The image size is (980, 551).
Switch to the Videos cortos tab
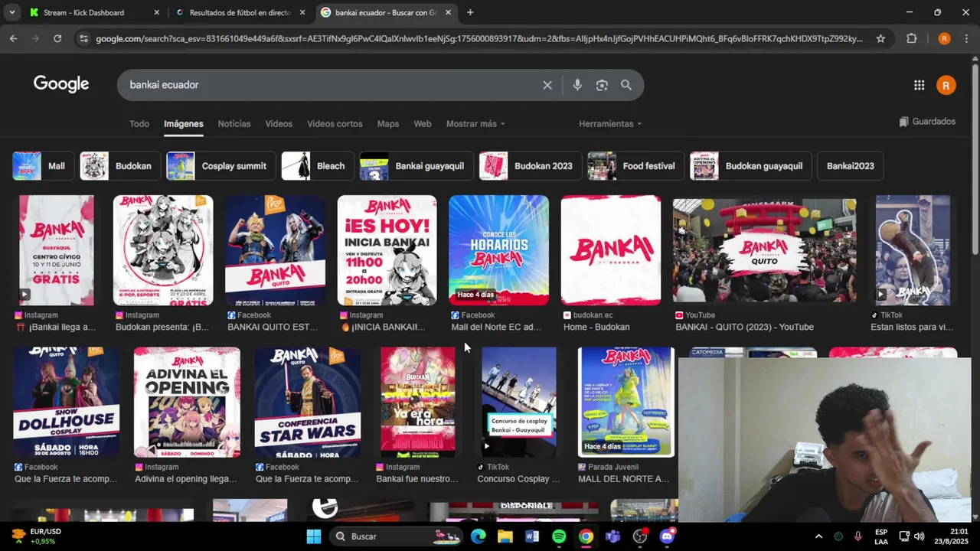tap(335, 124)
